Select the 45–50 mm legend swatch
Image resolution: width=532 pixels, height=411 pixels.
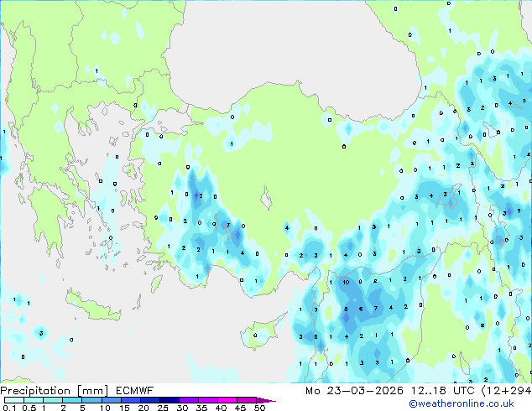[x=247, y=400]
